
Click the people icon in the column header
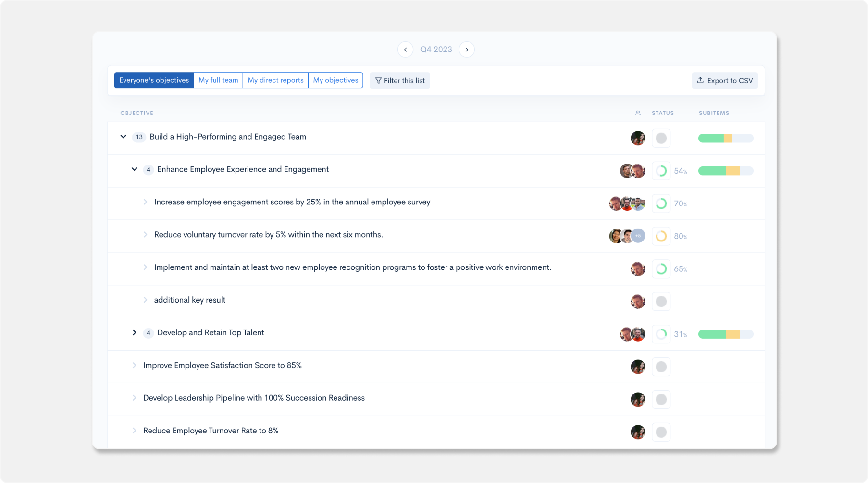[x=638, y=113]
